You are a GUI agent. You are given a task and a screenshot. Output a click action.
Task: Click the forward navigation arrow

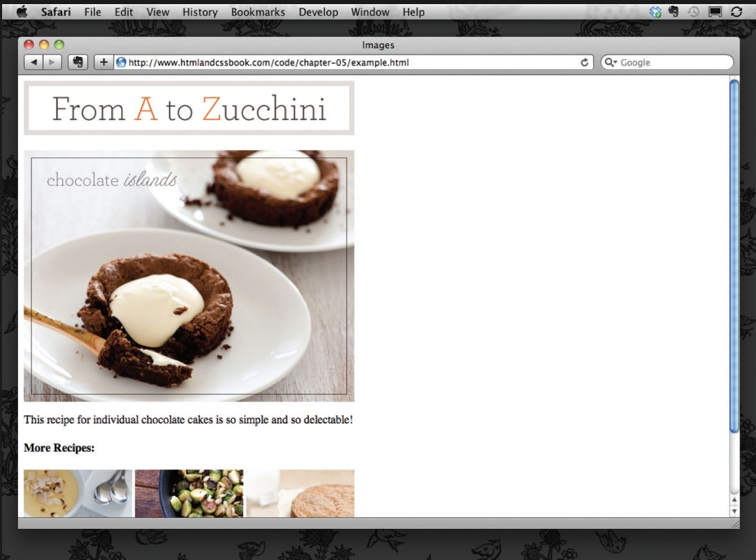[x=53, y=63]
